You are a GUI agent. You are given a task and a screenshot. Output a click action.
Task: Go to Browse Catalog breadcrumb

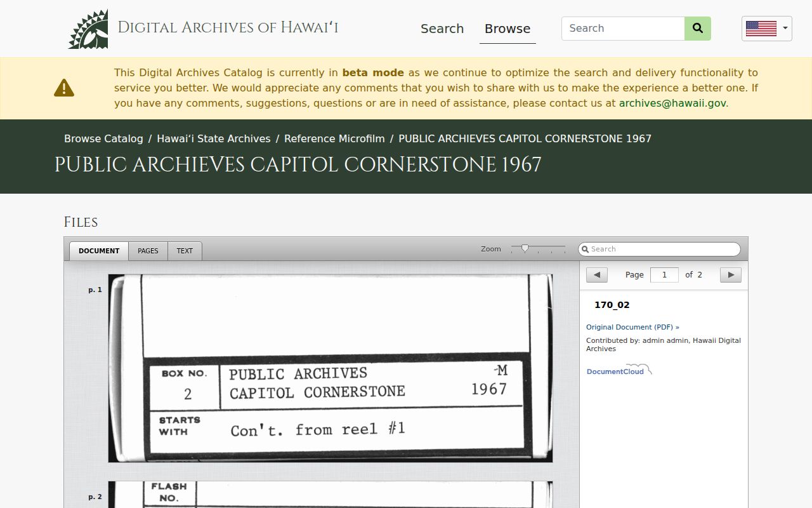pos(103,138)
